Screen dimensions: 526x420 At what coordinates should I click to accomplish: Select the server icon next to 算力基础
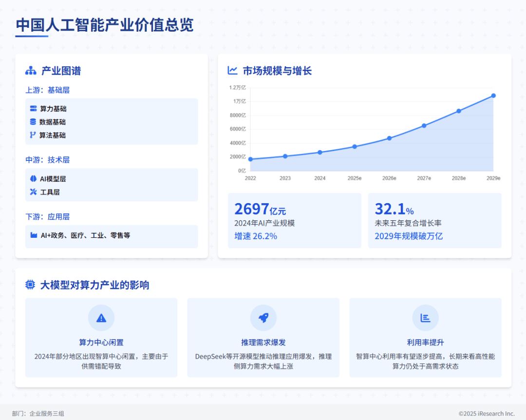point(33,109)
